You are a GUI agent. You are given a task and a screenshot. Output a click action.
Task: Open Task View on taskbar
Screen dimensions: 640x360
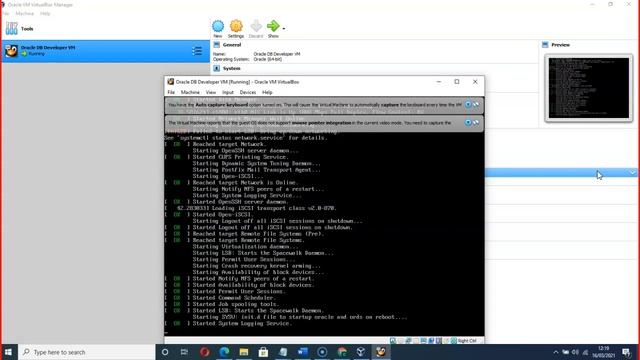tap(184, 352)
